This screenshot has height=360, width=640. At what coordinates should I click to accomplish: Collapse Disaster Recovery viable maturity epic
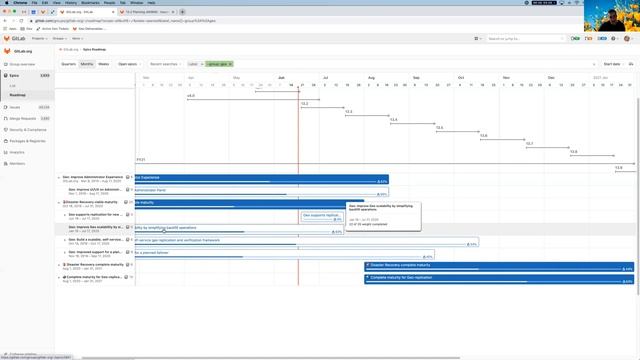(x=58, y=202)
